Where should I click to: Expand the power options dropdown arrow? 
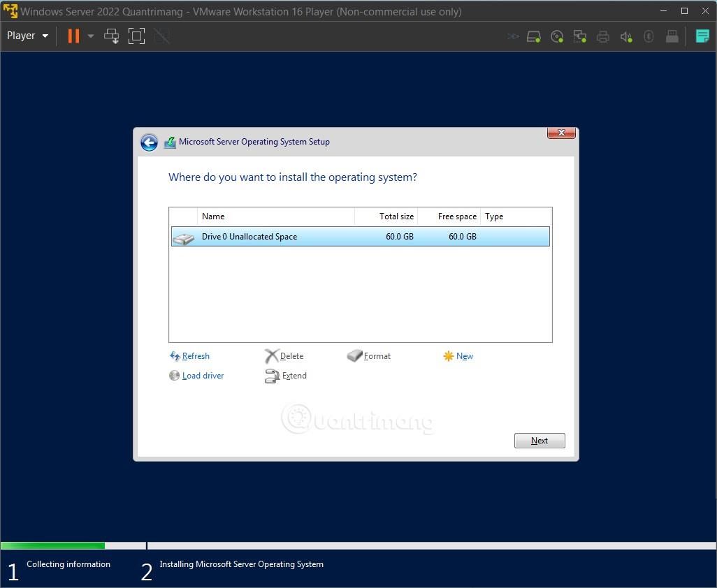pos(91,36)
